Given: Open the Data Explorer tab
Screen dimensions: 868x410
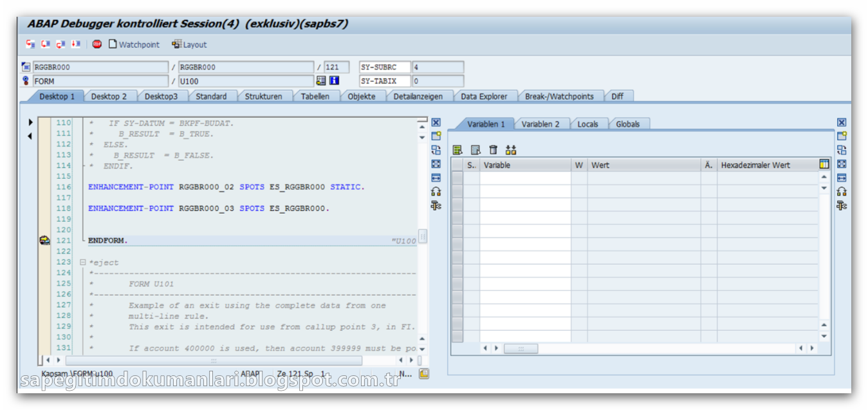Looking at the screenshot, I should click(484, 97).
